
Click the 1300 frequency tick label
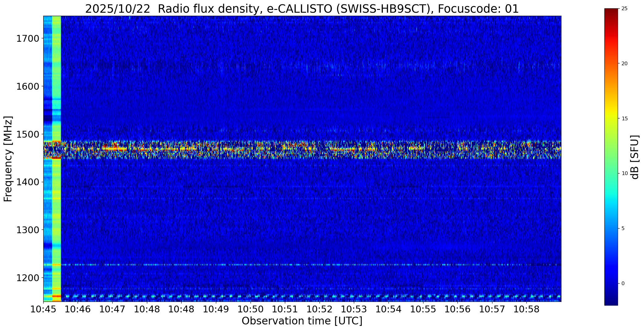28,230
